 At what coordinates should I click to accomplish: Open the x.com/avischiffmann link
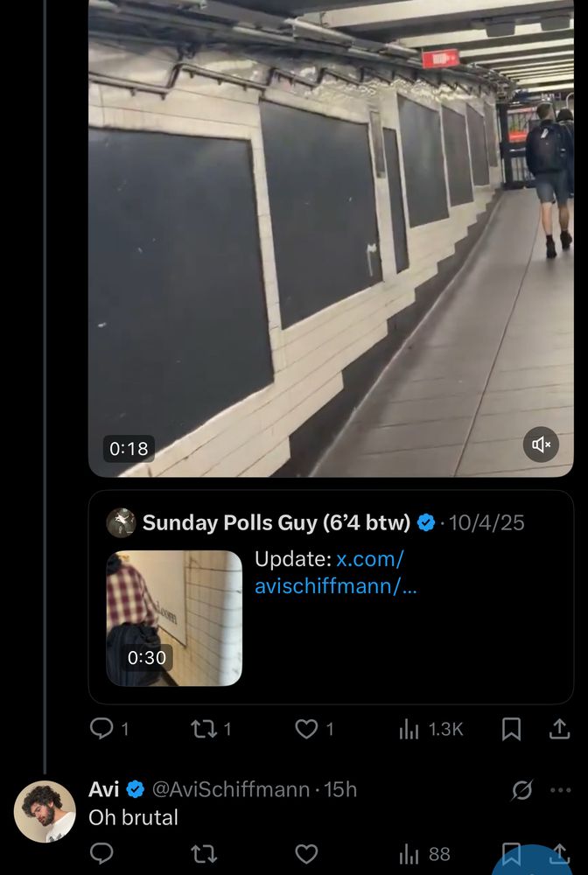(x=335, y=572)
